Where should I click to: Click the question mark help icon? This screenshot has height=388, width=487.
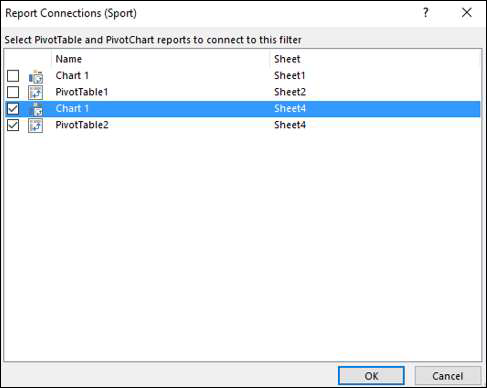(426, 13)
